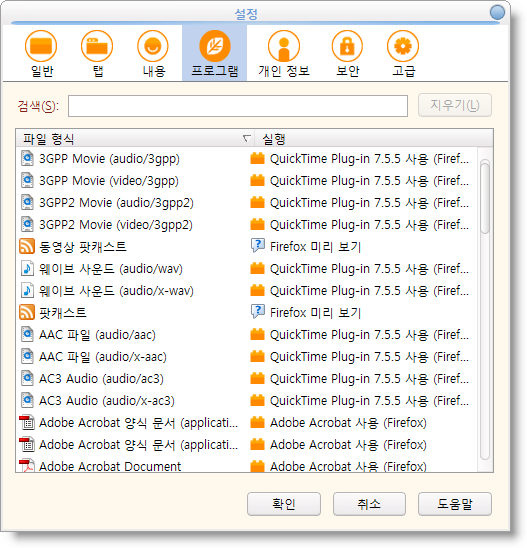Open the 내용 (Content) settings pane
Screen dimensions: 527x548
[153, 53]
